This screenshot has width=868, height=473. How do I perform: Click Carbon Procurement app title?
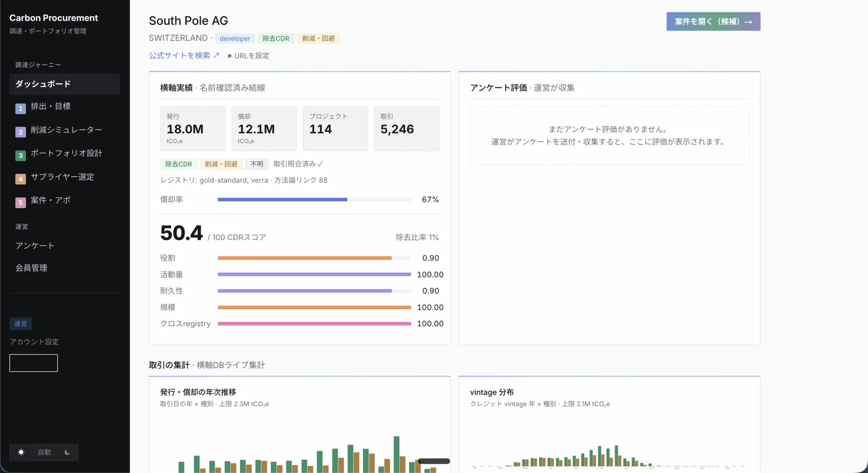(x=54, y=18)
